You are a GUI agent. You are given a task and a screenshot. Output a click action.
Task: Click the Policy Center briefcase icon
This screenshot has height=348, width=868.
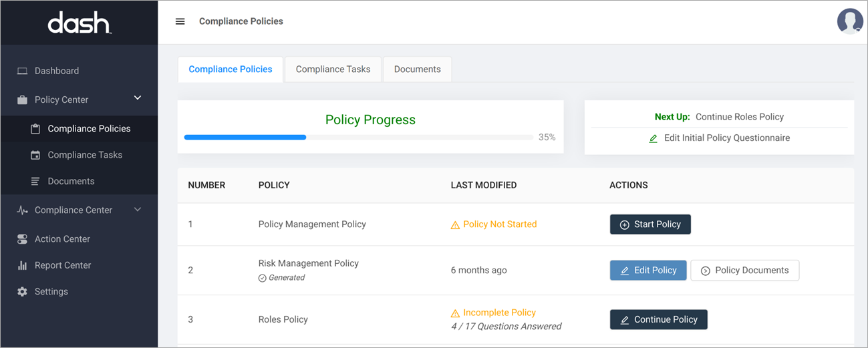22,100
